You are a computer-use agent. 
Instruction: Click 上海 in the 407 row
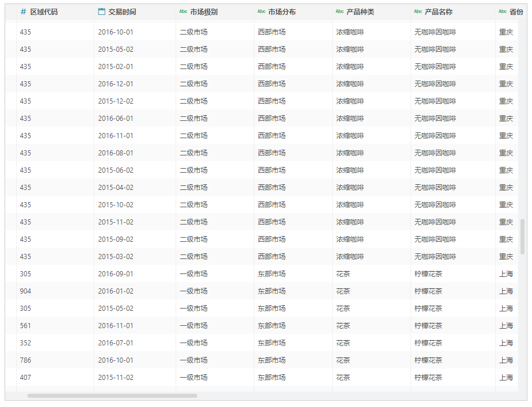pyautogui.click(x=506, y=378)
